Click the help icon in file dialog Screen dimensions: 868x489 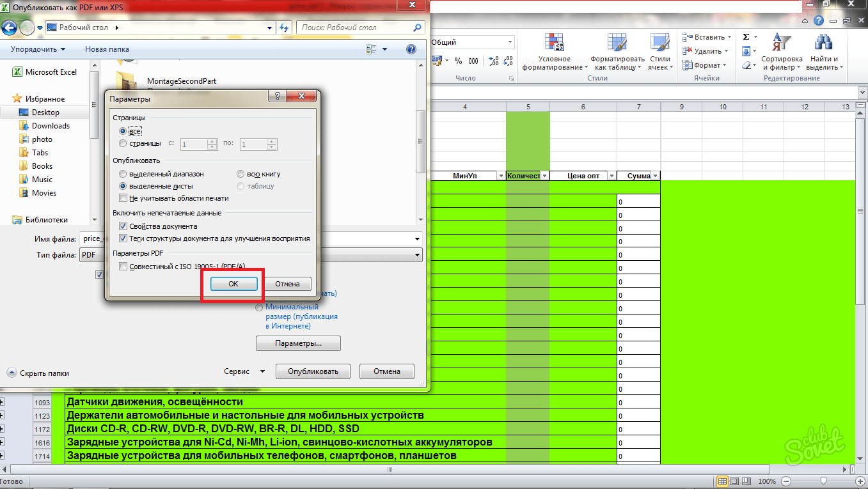click(411, 49)
